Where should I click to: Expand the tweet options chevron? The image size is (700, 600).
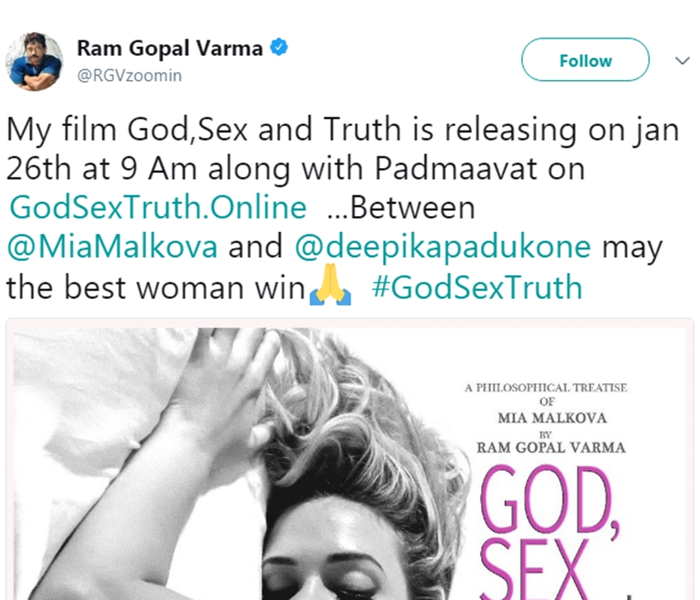[x=682, y=60]
